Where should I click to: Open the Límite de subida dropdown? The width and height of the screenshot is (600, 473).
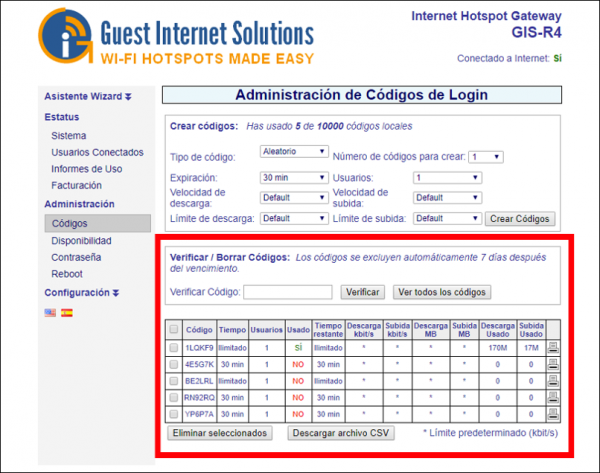(447, 218)
